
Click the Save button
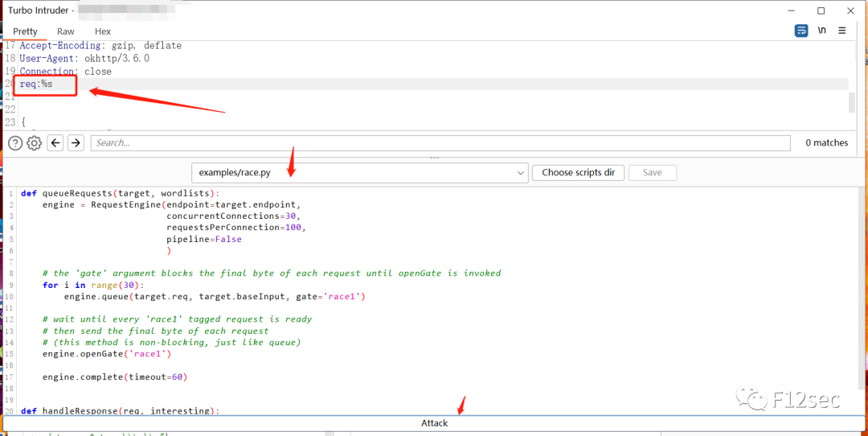(x=652, y=172)
